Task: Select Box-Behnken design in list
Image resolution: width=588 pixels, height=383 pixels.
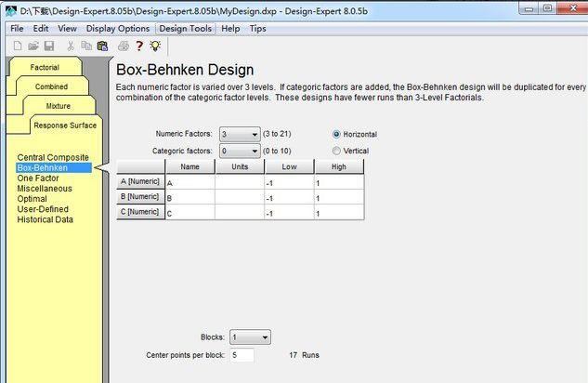Action: [x=54, y=167]
